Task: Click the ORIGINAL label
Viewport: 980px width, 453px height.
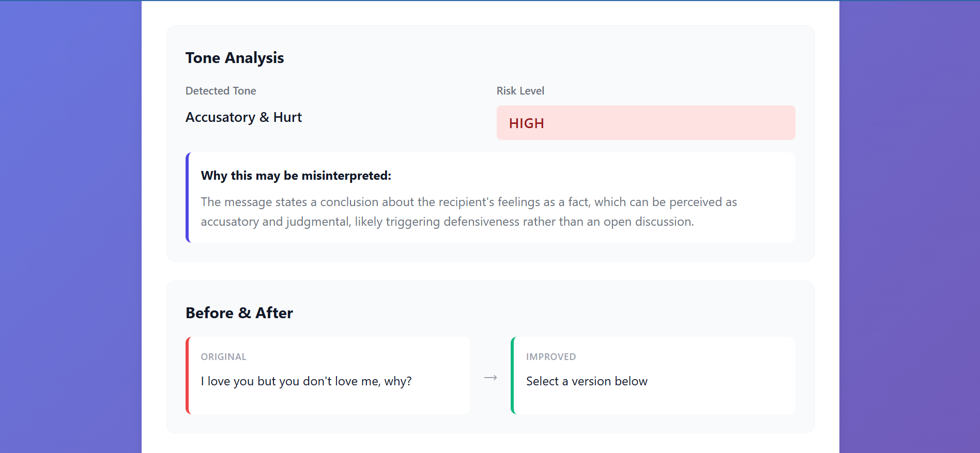Action: pos(223,357)
